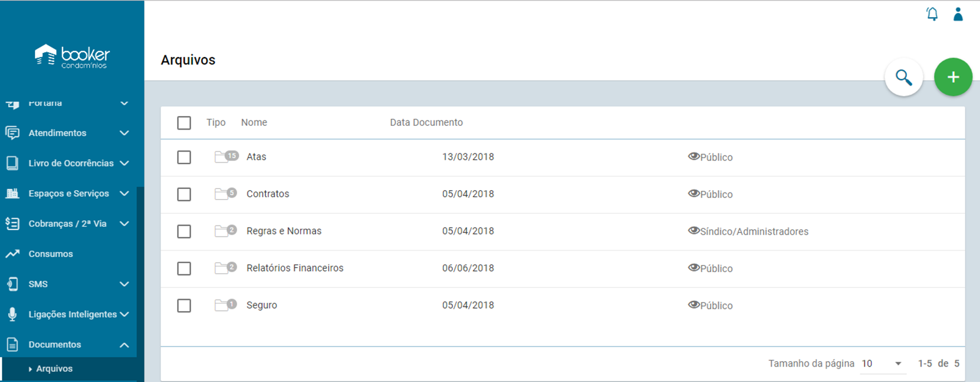Click the Seguro folder icon
Image resolution: width=980 pixels, height=382 pixels.
[x=222, y=306]
